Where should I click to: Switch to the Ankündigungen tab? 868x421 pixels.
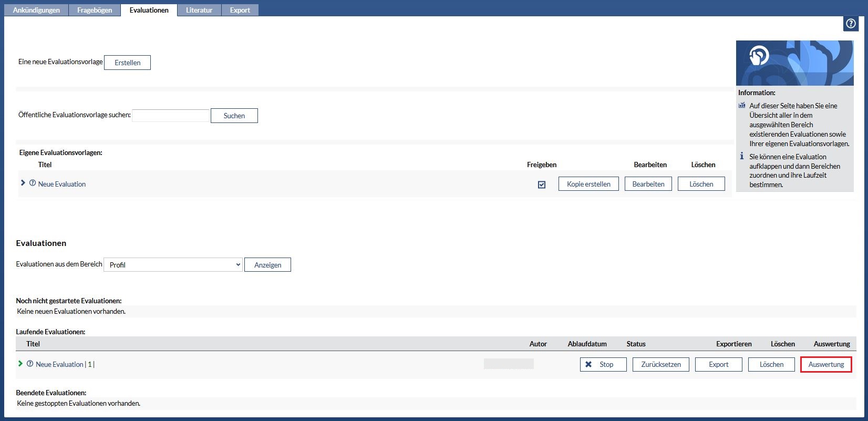(36, 10)
